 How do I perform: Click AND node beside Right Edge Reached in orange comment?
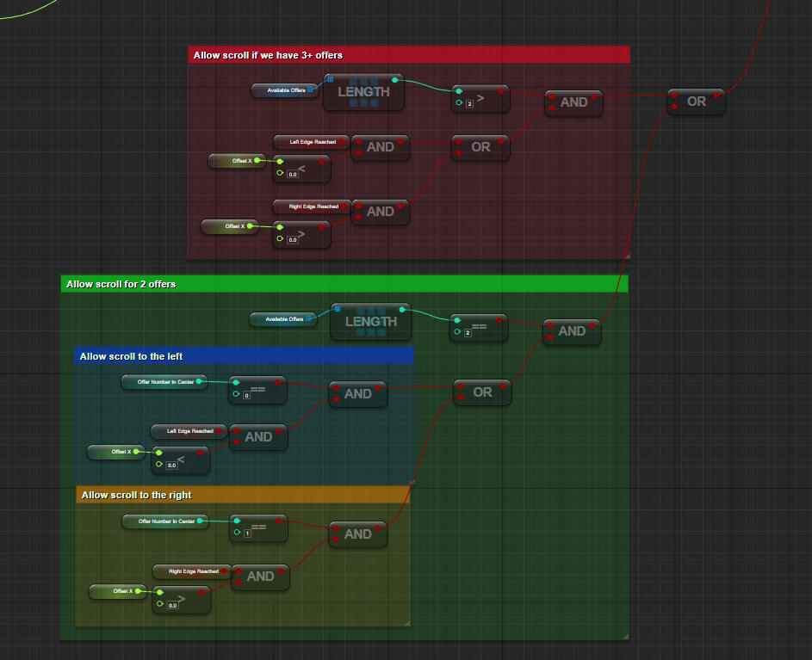260,577
